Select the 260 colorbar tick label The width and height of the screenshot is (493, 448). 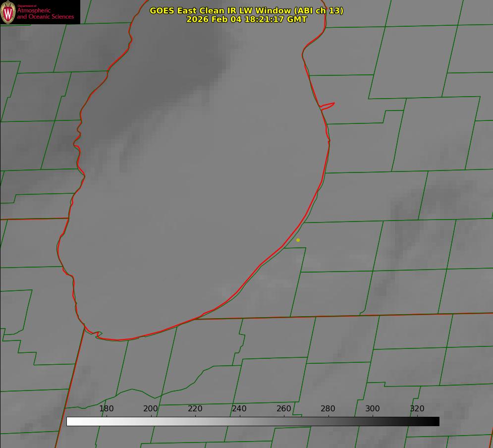point(284,408)
